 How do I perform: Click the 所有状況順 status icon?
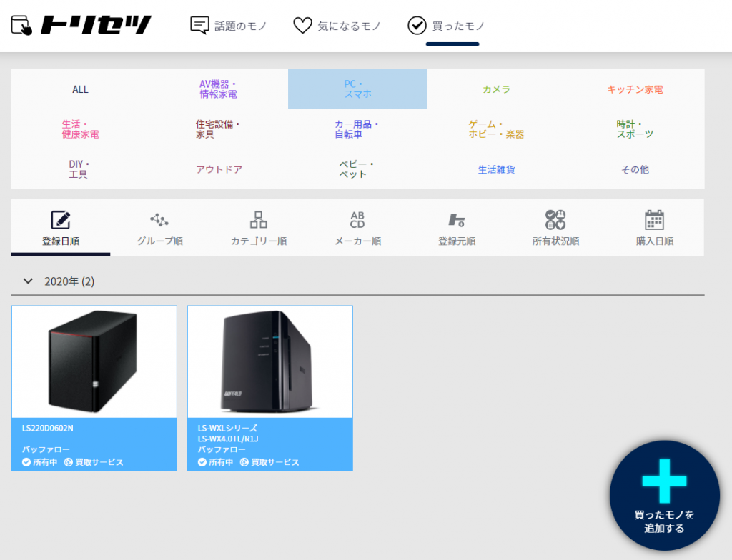click(555, 220)
